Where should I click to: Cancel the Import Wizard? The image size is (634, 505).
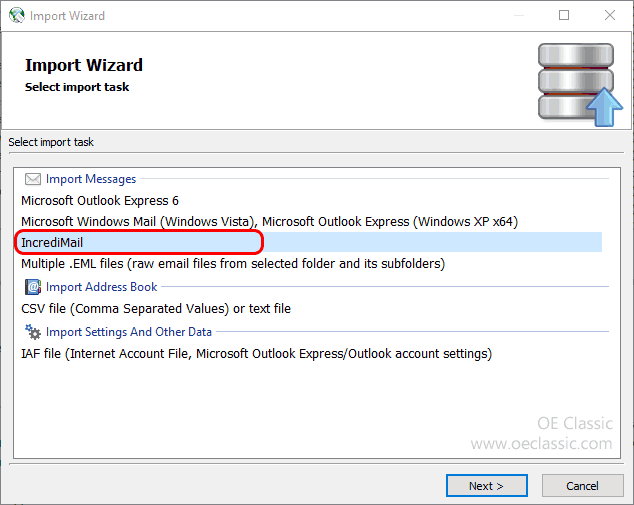[x=582, y=486]
